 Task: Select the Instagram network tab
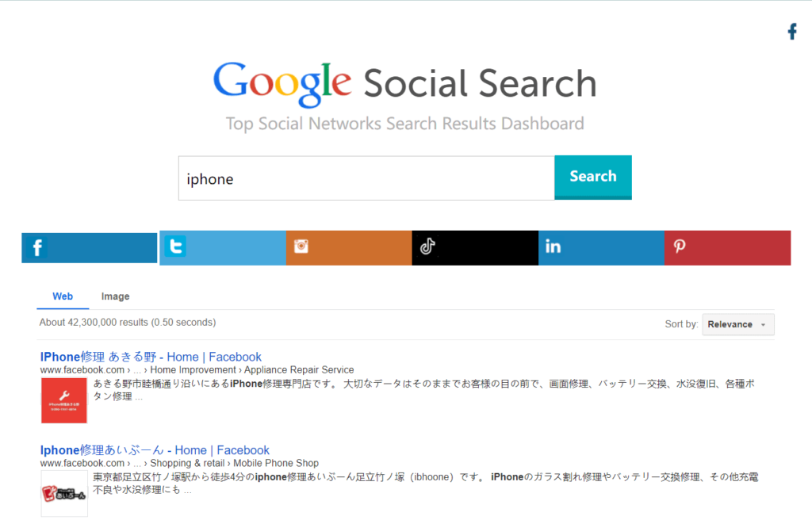point(349,247)
